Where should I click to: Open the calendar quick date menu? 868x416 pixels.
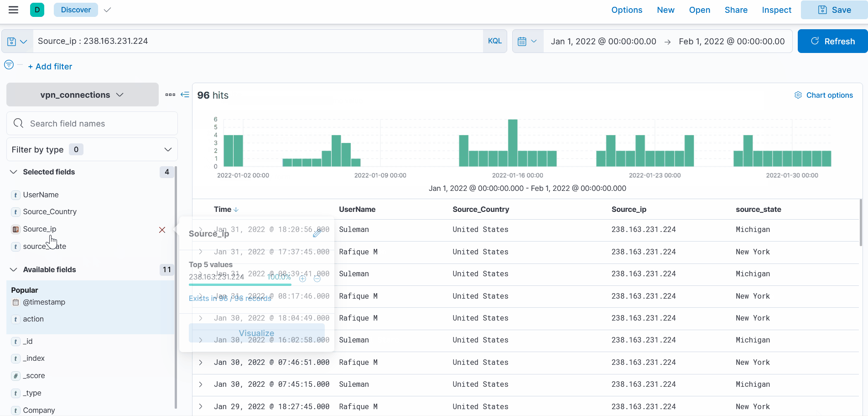point(528,42)
